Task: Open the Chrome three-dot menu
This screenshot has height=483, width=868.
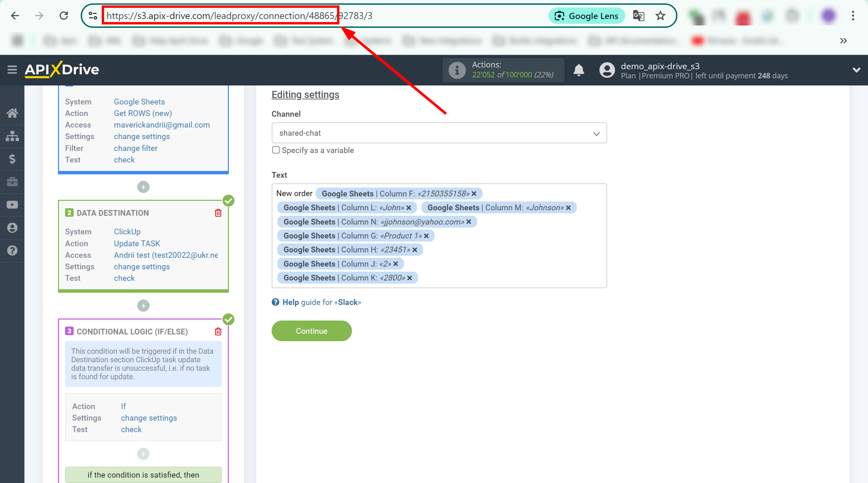Action: (x=853, y=16)
